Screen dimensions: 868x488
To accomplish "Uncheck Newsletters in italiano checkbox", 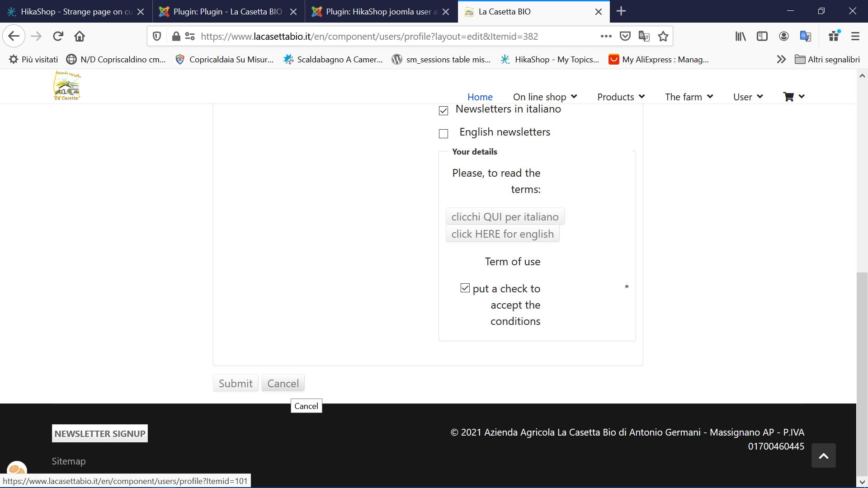I will pyautogui.click(x=443, y=111).
